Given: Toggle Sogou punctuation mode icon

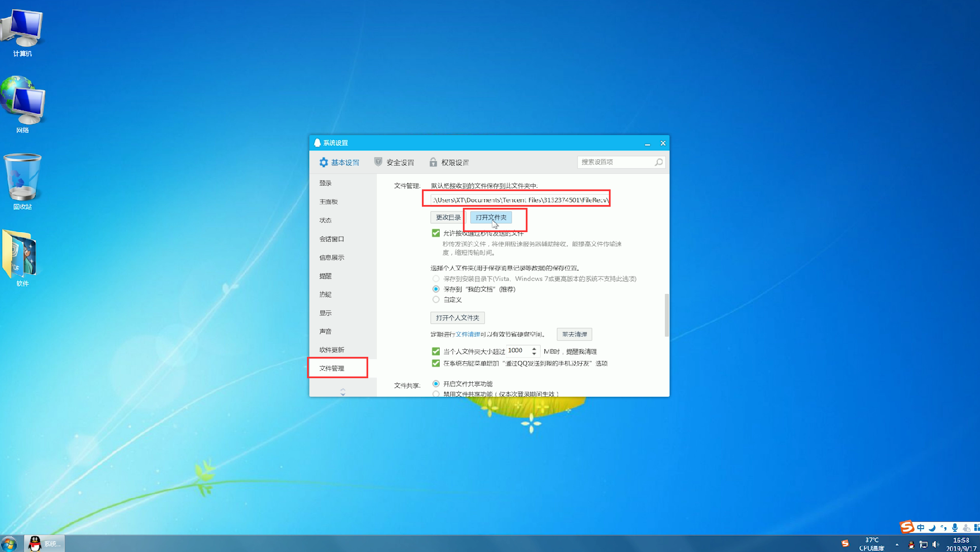Looking at the screenshot, I should (x=943, y=528).
